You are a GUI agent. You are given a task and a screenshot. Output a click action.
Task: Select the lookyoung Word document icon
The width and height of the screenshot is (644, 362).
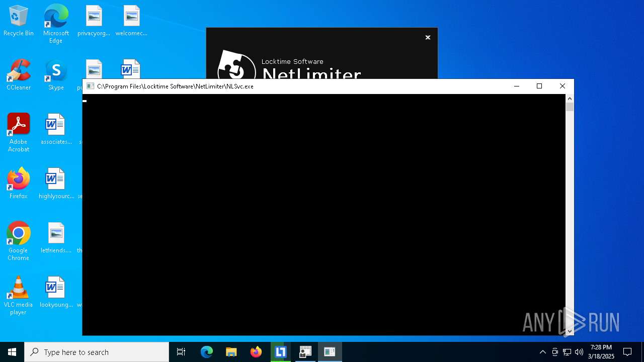56,293
